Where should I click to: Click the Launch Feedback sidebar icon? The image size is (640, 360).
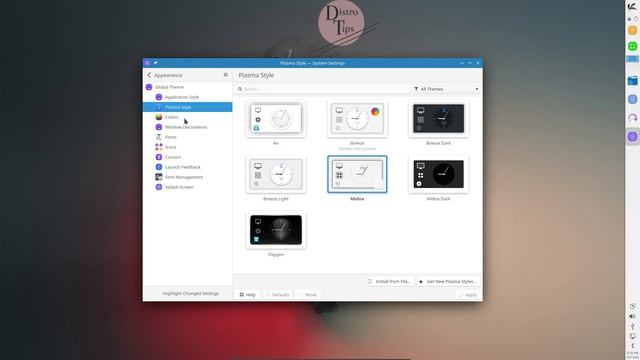159,167
